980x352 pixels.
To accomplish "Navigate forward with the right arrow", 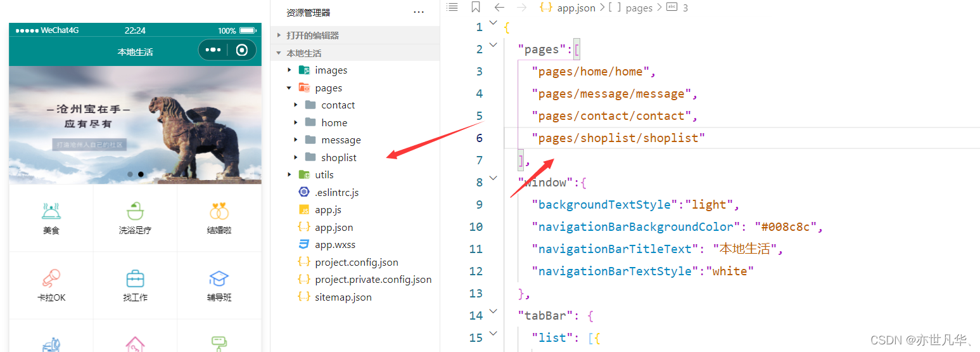I will pos(521,7).
